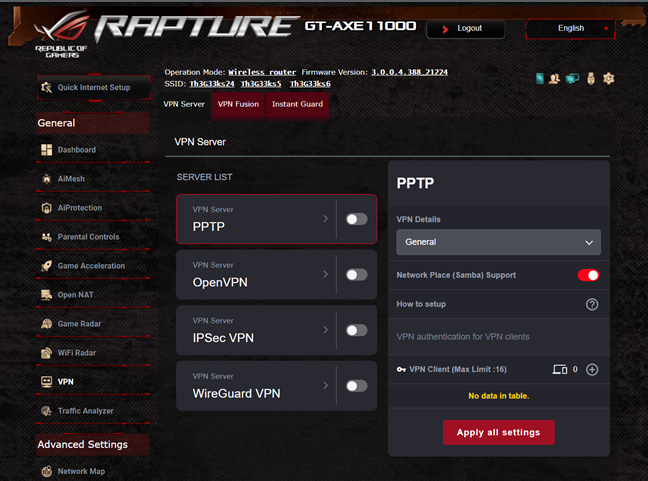
Task: Click the AiProtection shield icon
Action: pyautogui.click(x=47, y=208)
